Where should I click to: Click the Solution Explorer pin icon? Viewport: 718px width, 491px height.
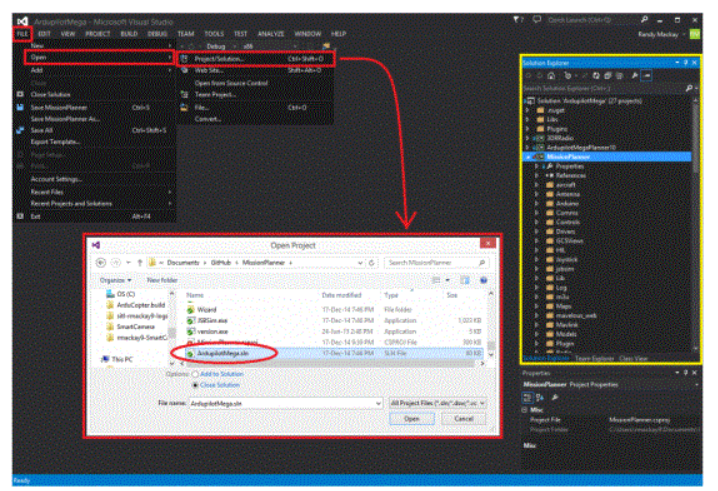tap(685, 63)
